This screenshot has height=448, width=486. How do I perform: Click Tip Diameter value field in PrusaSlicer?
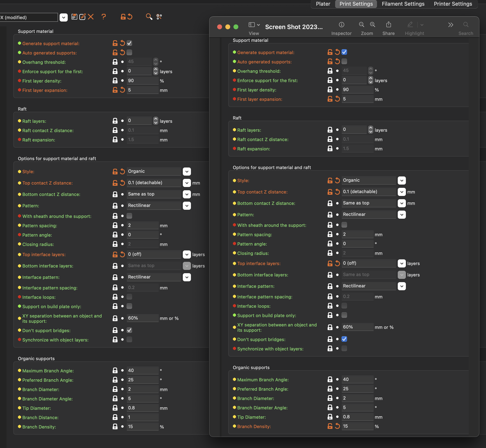(143, 408)
